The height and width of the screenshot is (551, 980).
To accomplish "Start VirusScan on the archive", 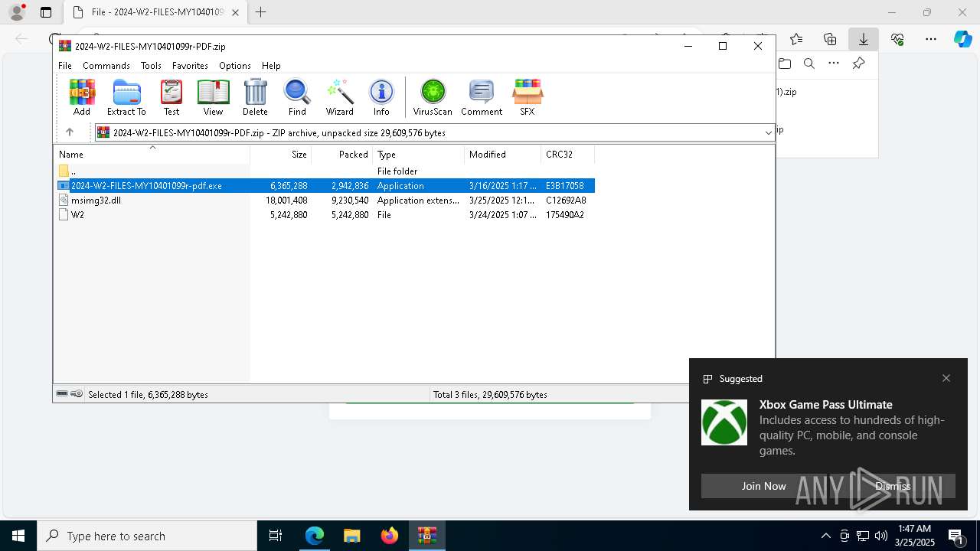I will (x=433, y=97).
